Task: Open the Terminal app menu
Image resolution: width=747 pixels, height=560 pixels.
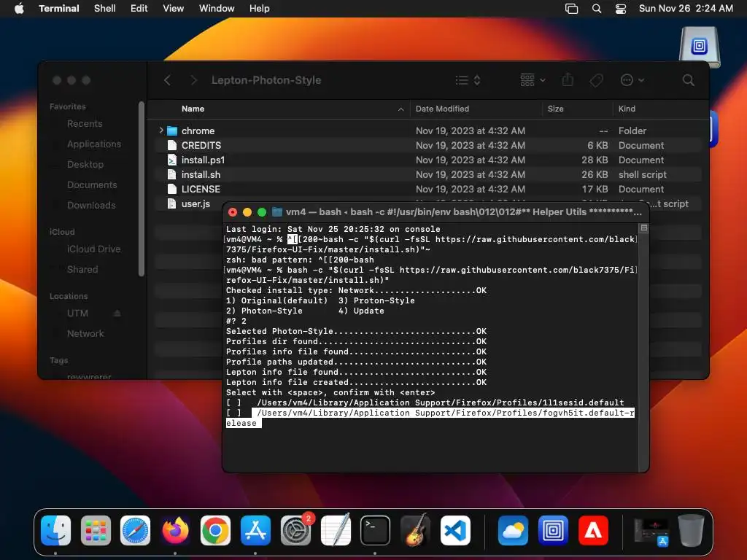Action: tap(58, 9)
